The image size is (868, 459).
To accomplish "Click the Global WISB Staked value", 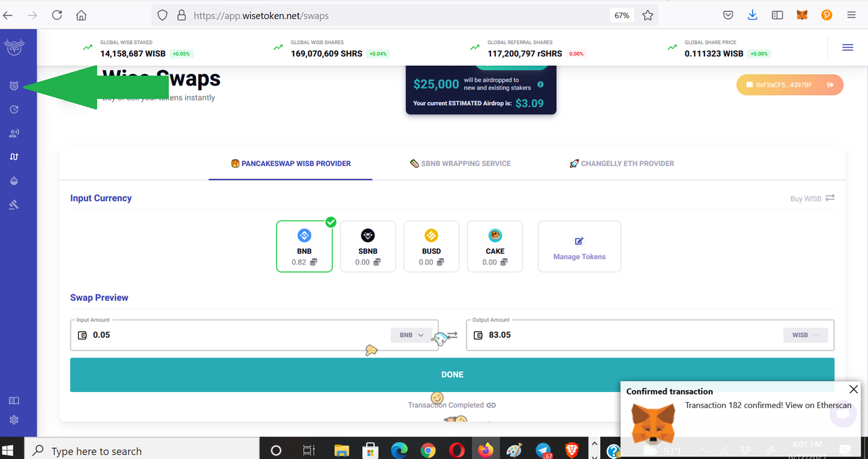I will pos(133,53).
